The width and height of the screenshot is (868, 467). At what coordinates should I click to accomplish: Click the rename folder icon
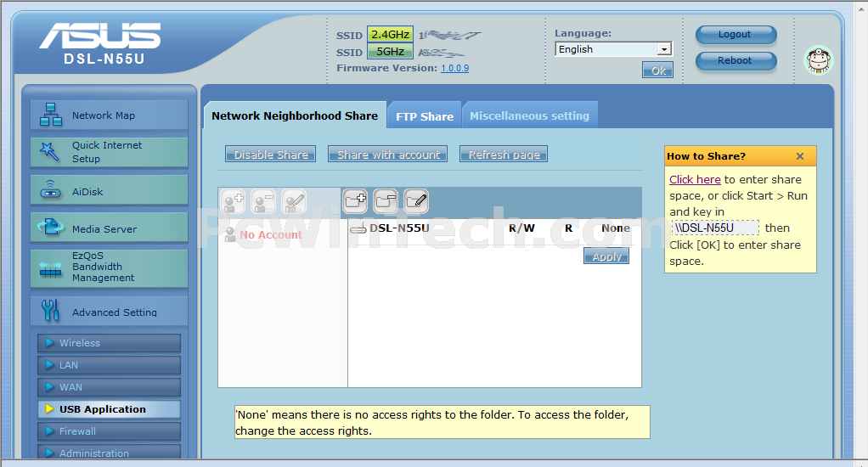pos(416,201)
